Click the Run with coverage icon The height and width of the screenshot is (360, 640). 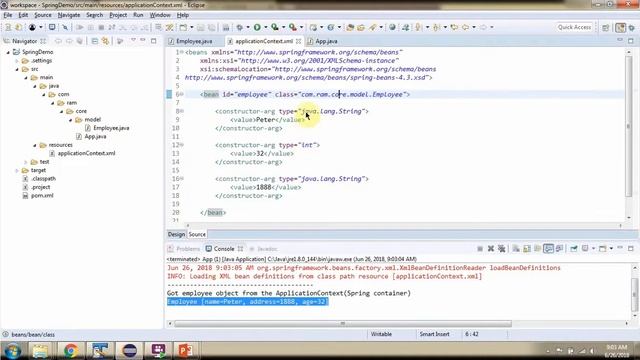click(x=275, y=27)
